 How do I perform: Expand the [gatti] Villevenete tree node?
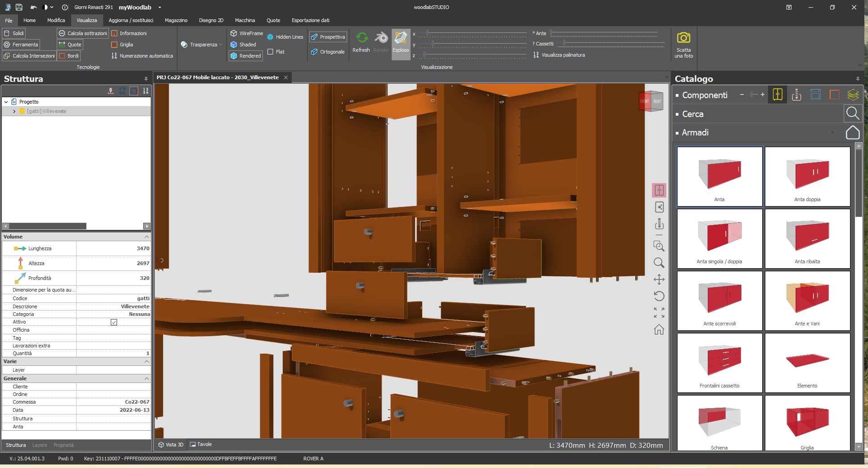coord(14,111)
